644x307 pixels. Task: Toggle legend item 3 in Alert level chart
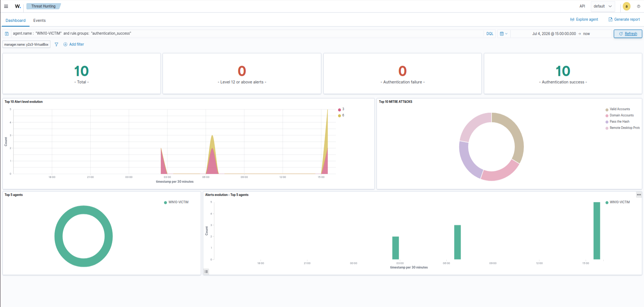point(341,109)
